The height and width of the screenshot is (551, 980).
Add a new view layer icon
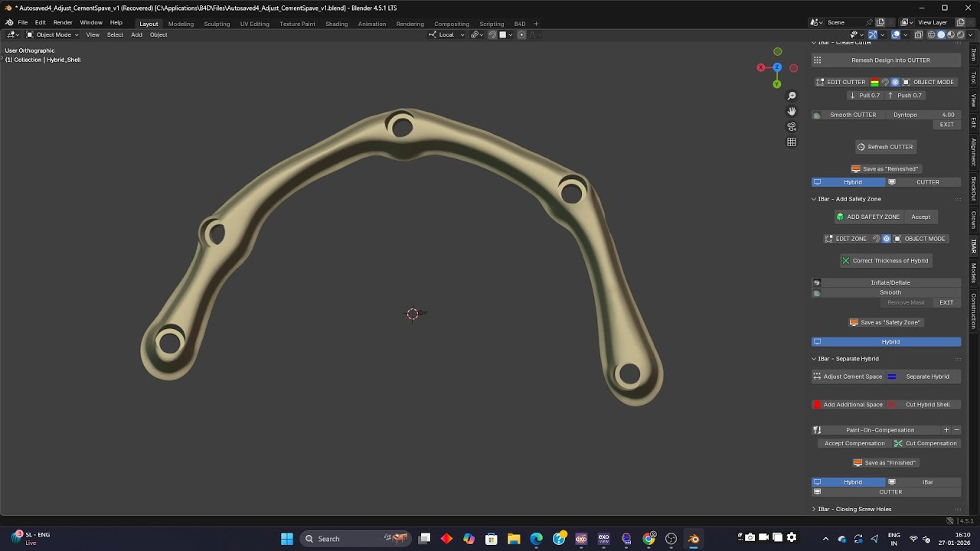point(961,23)
